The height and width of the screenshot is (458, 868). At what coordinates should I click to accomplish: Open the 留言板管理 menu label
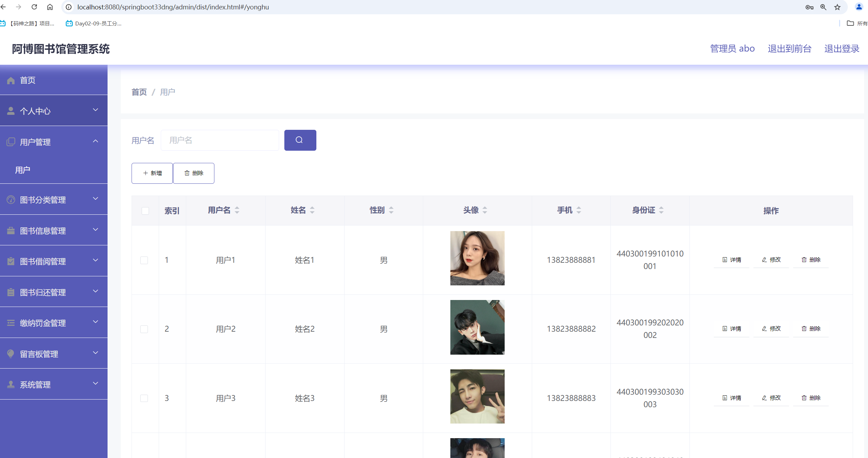(x=39, y=354)
